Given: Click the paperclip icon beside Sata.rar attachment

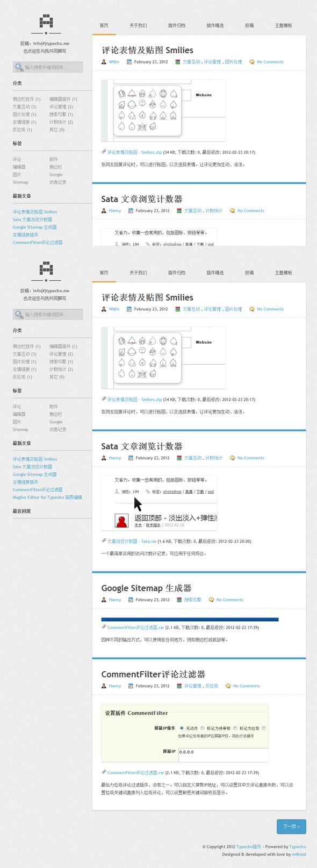Looking at the screenshot, I should point(104,541).
